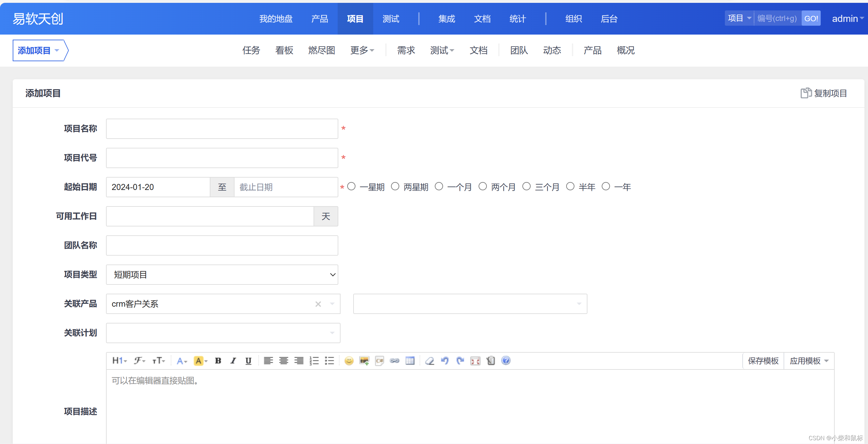Click the 复制项目 link
The image size is (868, 444).
824,93
